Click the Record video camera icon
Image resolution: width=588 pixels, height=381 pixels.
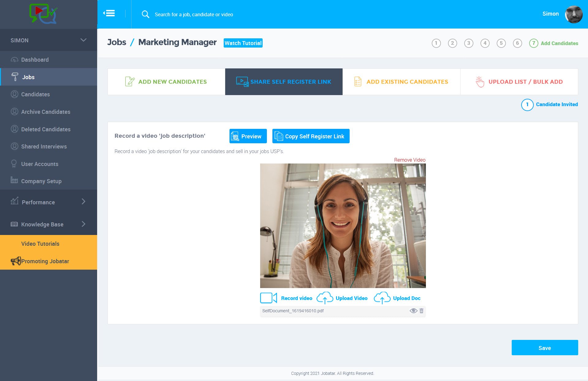[x=268, y=298]
